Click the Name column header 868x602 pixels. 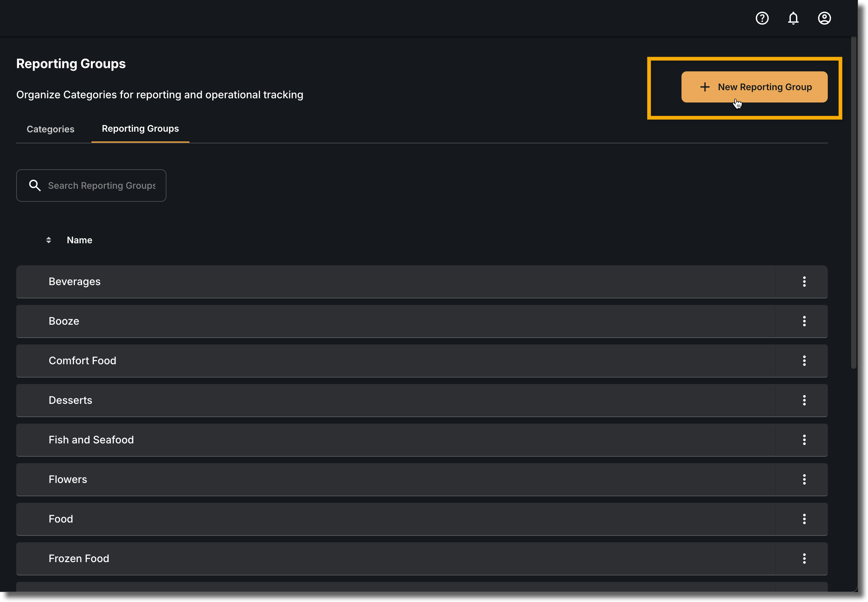coord(79,240)
